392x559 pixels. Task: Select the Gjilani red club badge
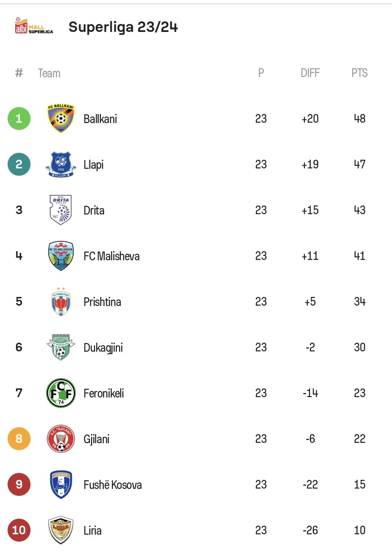[x=61, y=439]
